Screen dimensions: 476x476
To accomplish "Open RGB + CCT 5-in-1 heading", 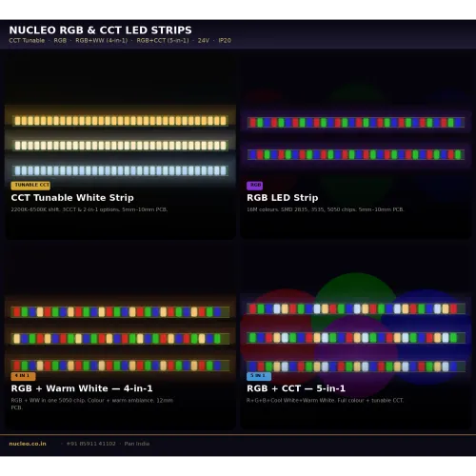I will 296,388.
